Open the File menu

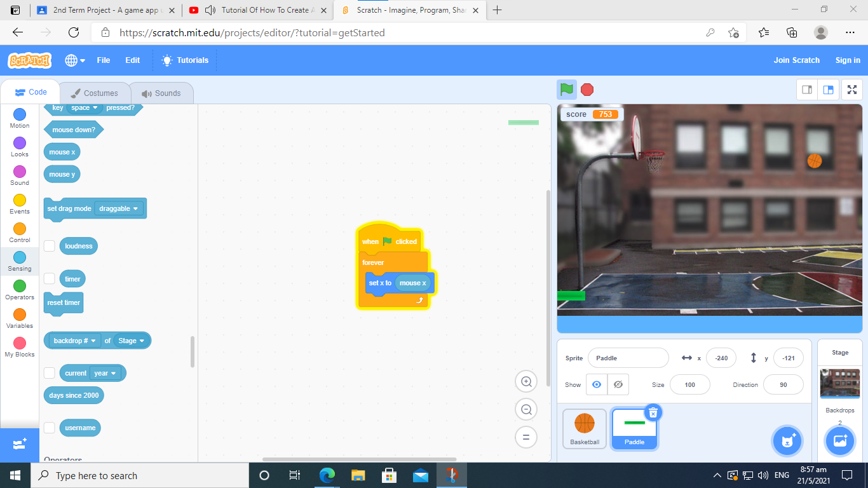[103, 60]
